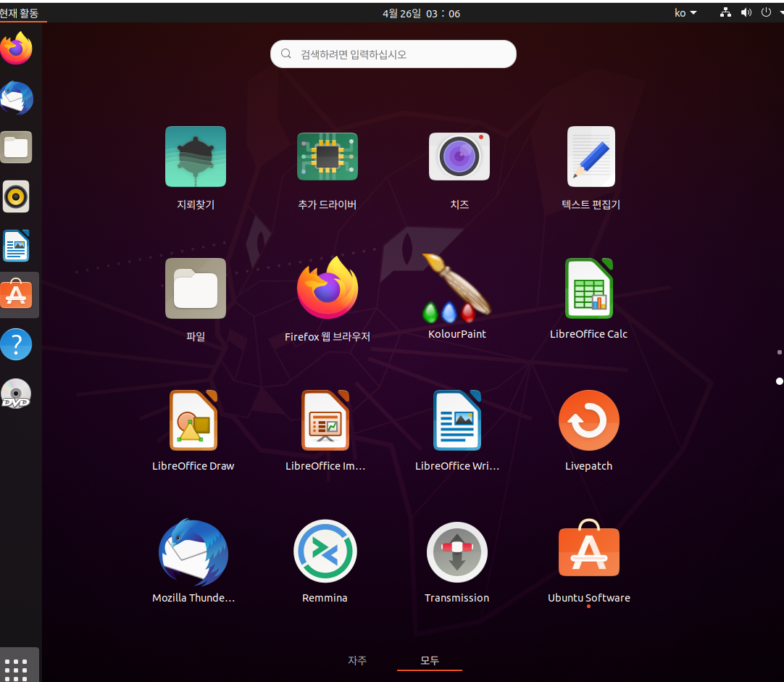Launch Mozilla Thunderbird from app grid
784x682 pixels.
pos(193,552)
